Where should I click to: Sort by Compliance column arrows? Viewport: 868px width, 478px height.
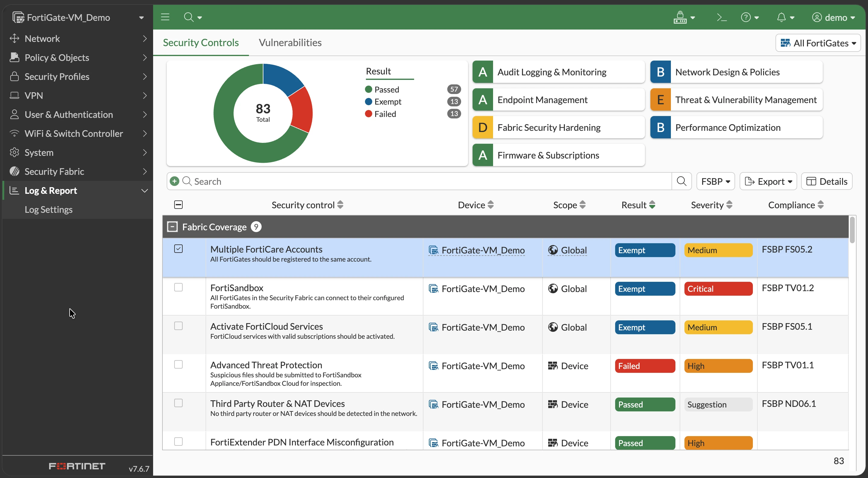[x=820, y=205]
